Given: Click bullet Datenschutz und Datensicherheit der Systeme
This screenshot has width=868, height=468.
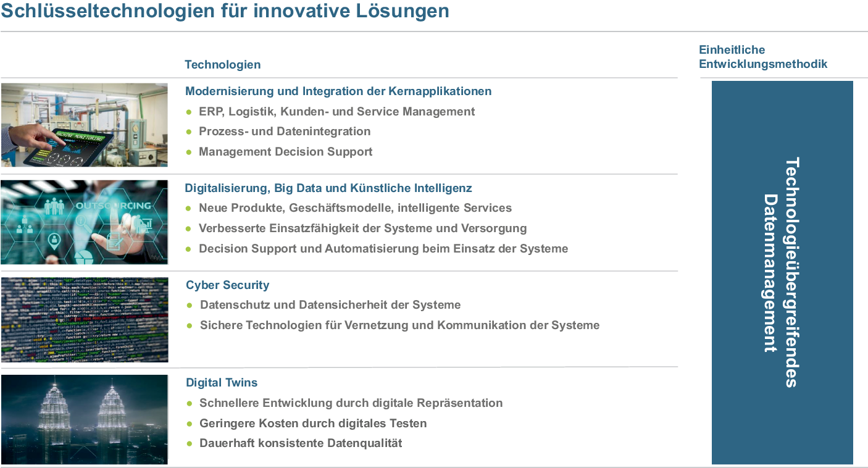Looking at the screenshot, I should [330, 305].
